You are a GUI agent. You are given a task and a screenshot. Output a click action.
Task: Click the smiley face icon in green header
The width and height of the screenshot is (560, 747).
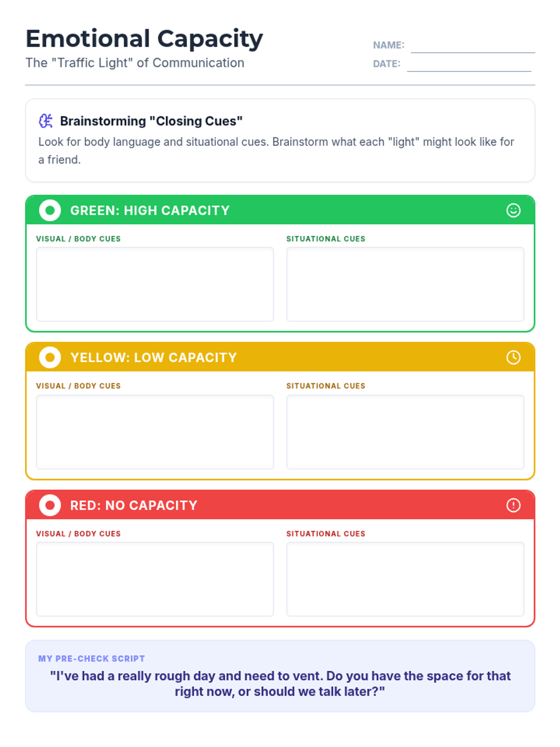(513, 211)
